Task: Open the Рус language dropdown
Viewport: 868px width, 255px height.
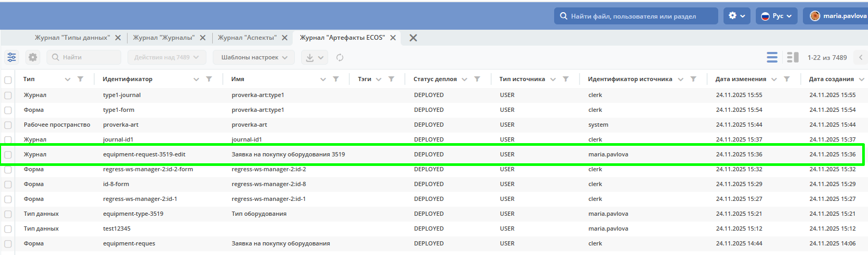Action: tap(776, 16)
